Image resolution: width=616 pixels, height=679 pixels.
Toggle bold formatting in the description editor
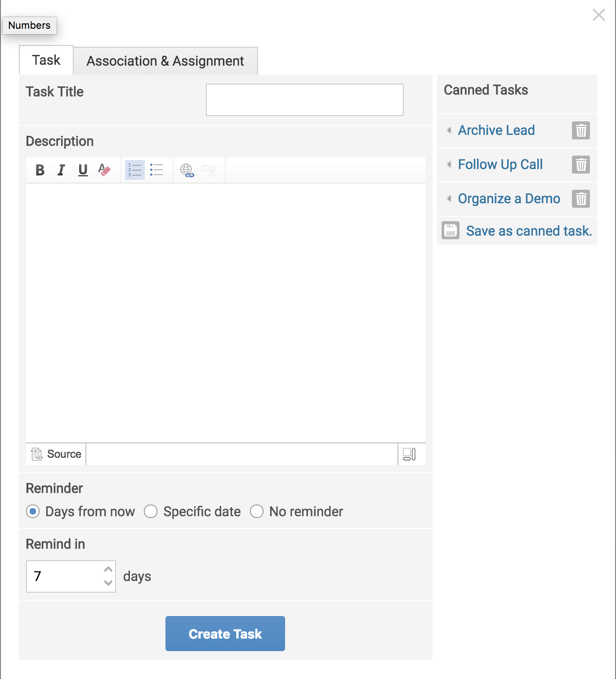click(40, 170)
